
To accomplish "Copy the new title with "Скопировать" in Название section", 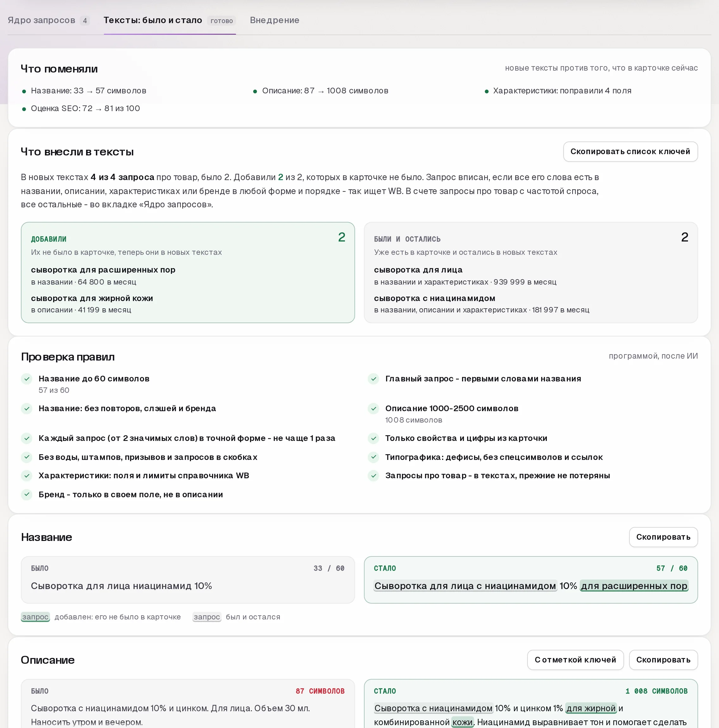I will 663,537.
